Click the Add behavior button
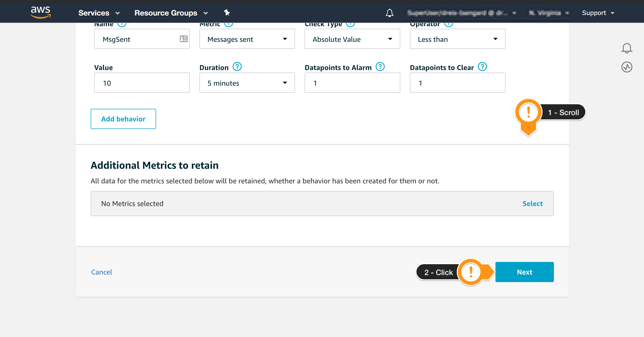Screen dimensions: 644x337 [123, 119]
